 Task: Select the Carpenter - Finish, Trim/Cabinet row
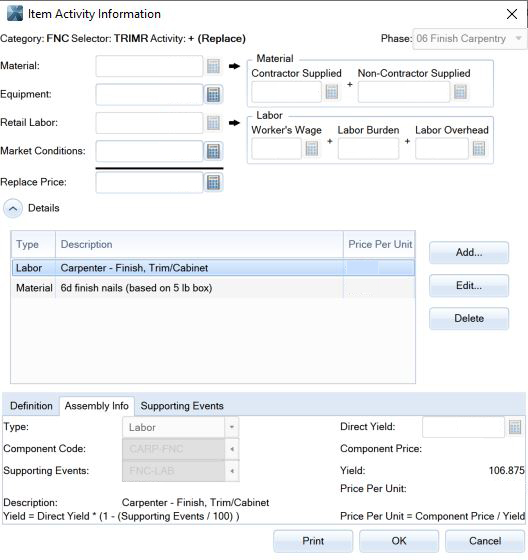[213, 268]
